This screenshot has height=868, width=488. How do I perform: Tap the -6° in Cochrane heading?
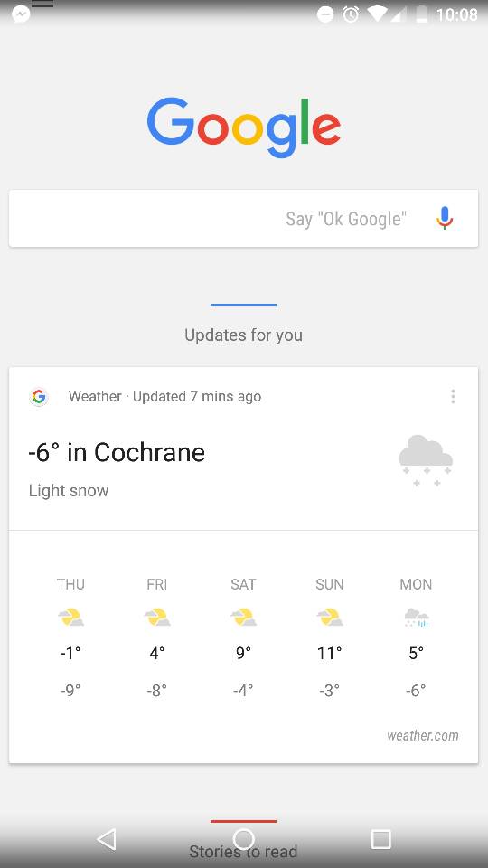pos(117,452)
